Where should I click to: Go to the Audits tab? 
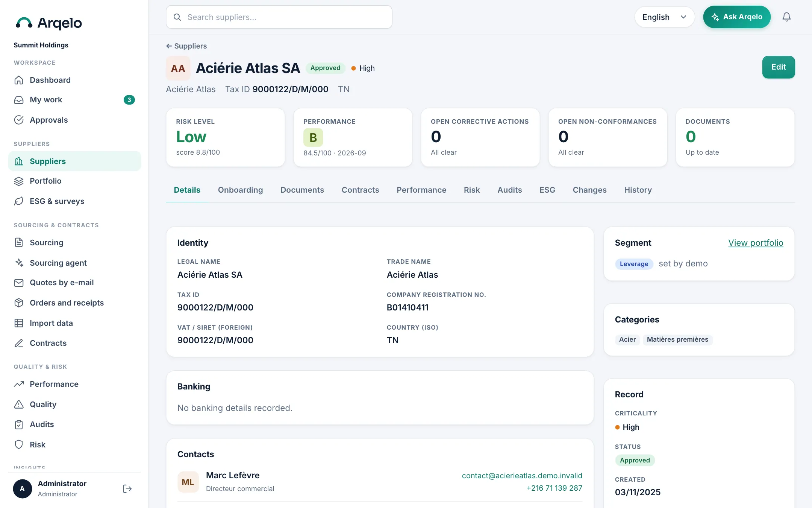pyautogui.click(x=509, y=190)
